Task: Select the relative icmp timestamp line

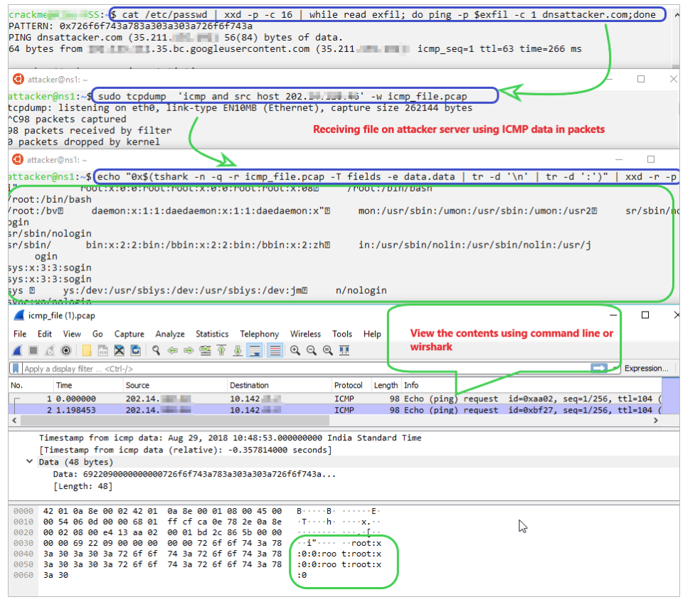Action: pyautogui.click(x=185, y=450)
